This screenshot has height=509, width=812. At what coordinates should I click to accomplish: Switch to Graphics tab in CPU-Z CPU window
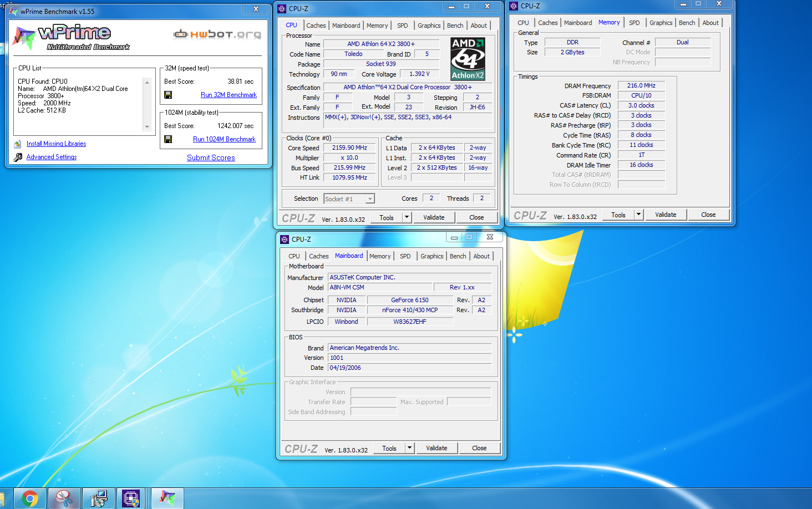click(x=429, y=26)
